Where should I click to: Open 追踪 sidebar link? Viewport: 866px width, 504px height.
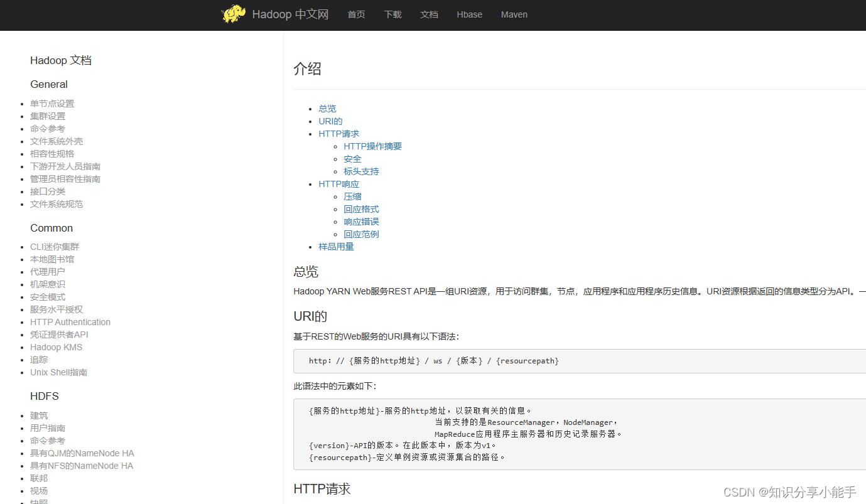(x=39, y=360)
